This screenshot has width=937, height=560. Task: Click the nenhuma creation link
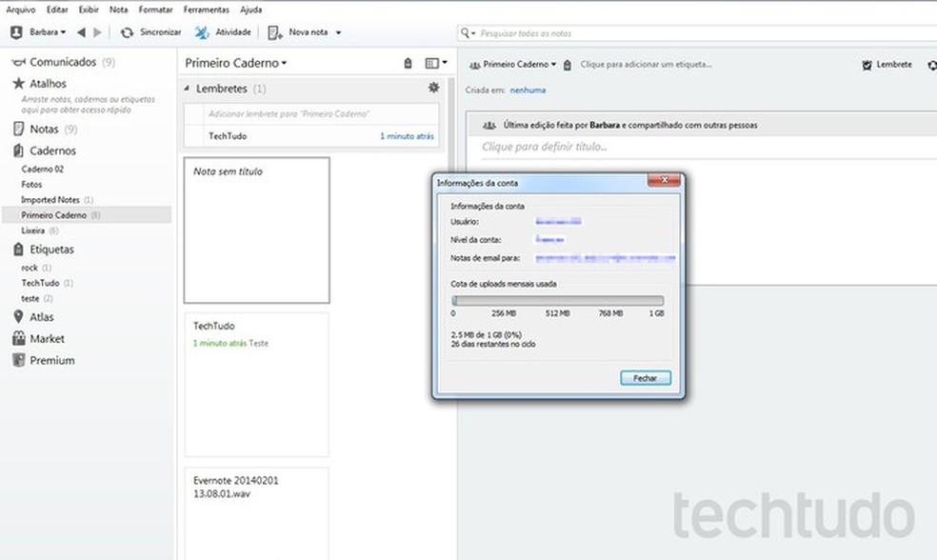pyautogui.click(x=528, y=90)
